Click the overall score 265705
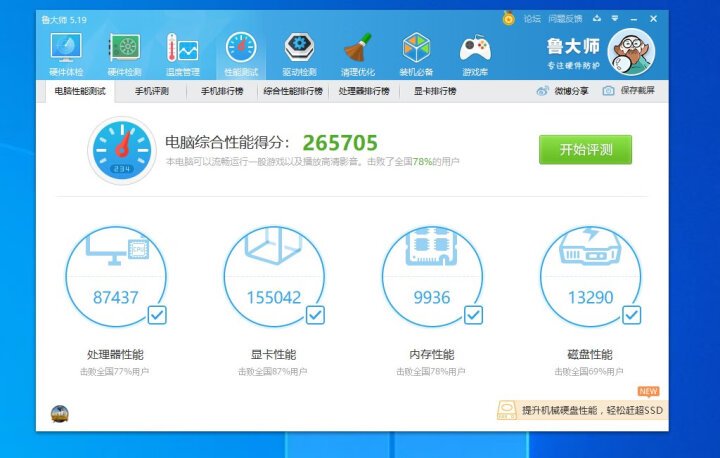 tap(340, 143)
